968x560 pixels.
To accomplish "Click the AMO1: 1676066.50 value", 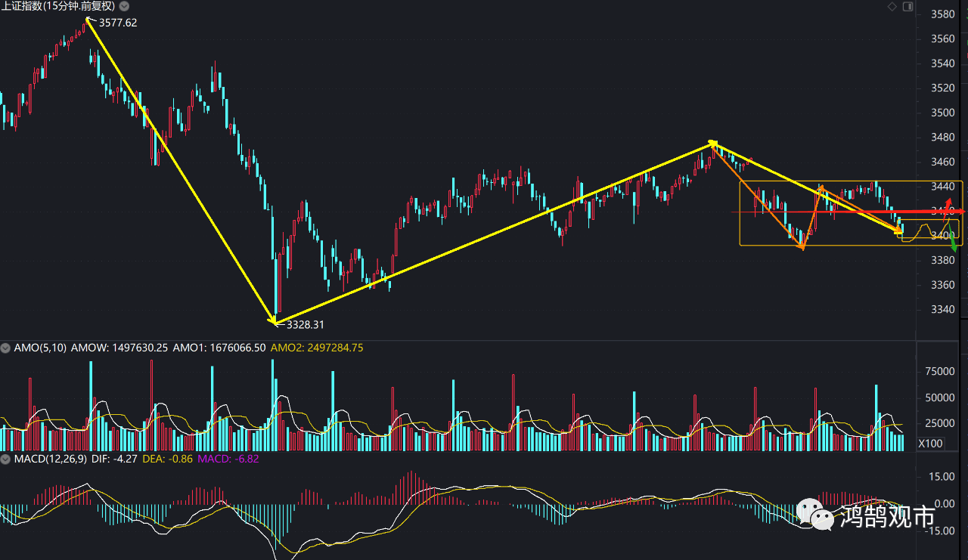I will pyautogui.click(x=219, y=348).
